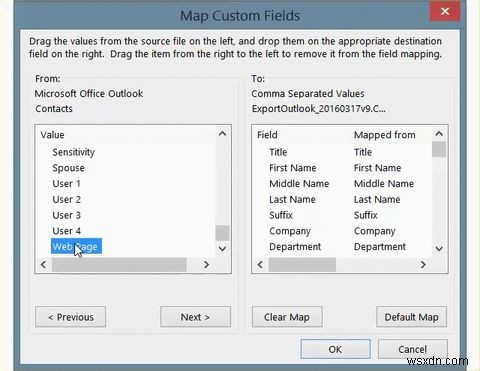Select User 3 in the Value list
This screenshot has width=480, height=371.
[x=66, y=215]
